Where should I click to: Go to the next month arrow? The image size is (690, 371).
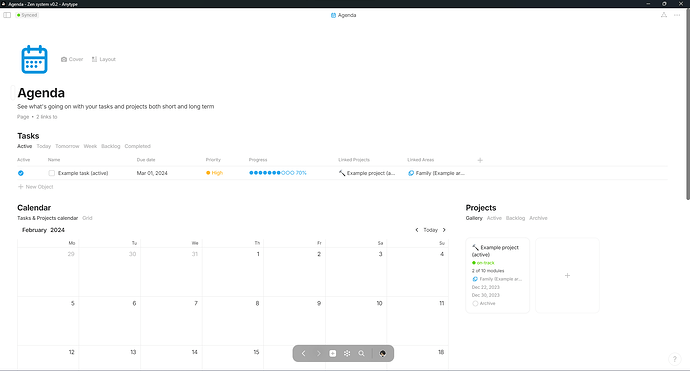444,230
